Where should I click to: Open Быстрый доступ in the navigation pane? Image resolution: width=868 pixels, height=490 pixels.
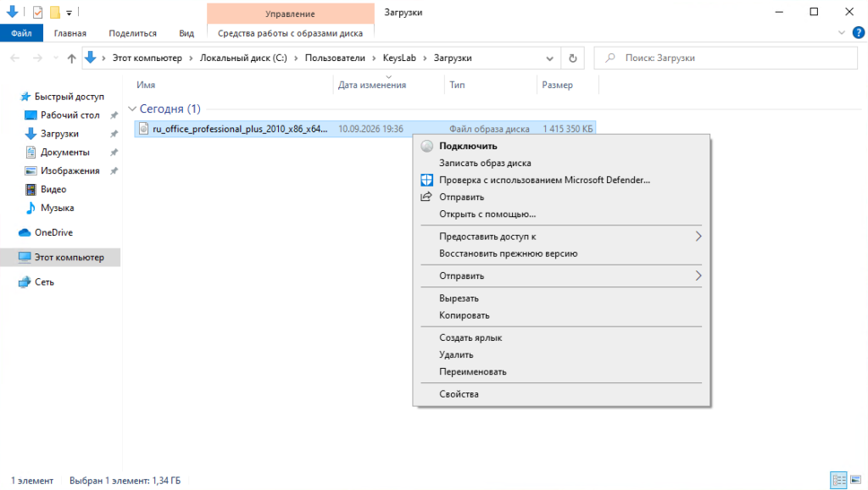(x=70, y=97)
